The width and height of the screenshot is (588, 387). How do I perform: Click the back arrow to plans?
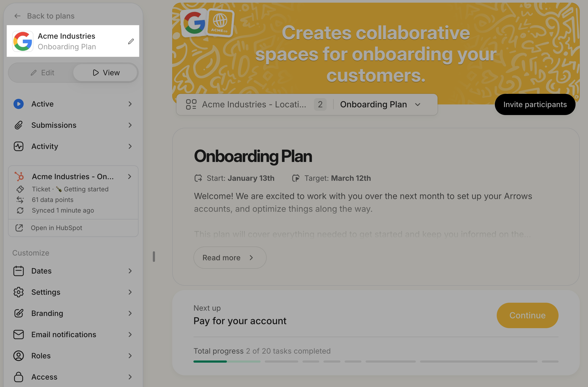tap(18, 16)
